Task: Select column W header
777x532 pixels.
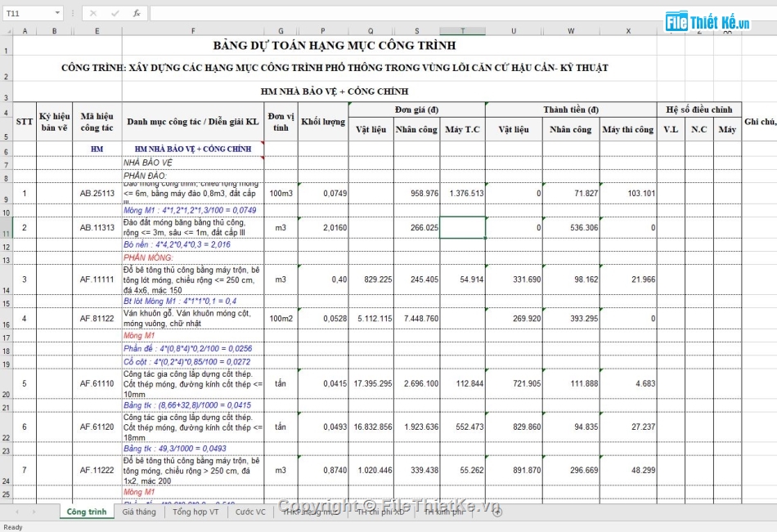Action: pyautogui.click(x=571, y=31)
